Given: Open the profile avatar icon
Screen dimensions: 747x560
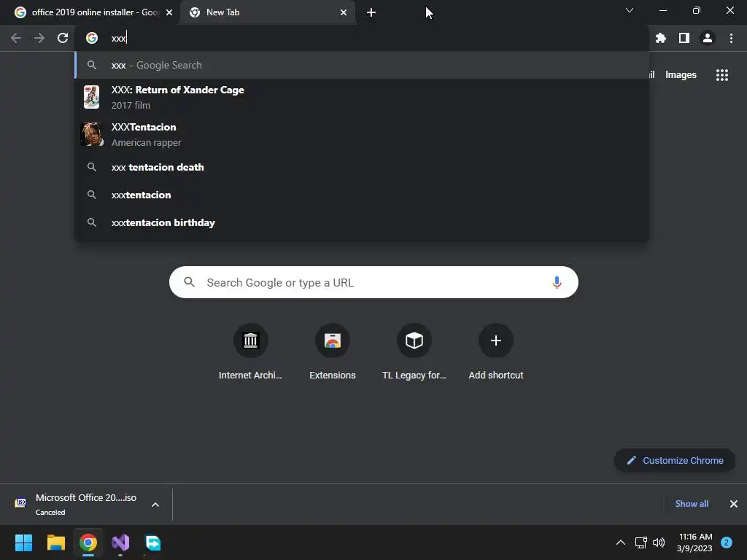Looking at the screenshot, I should pyautogui.click(x=708, y=38).
